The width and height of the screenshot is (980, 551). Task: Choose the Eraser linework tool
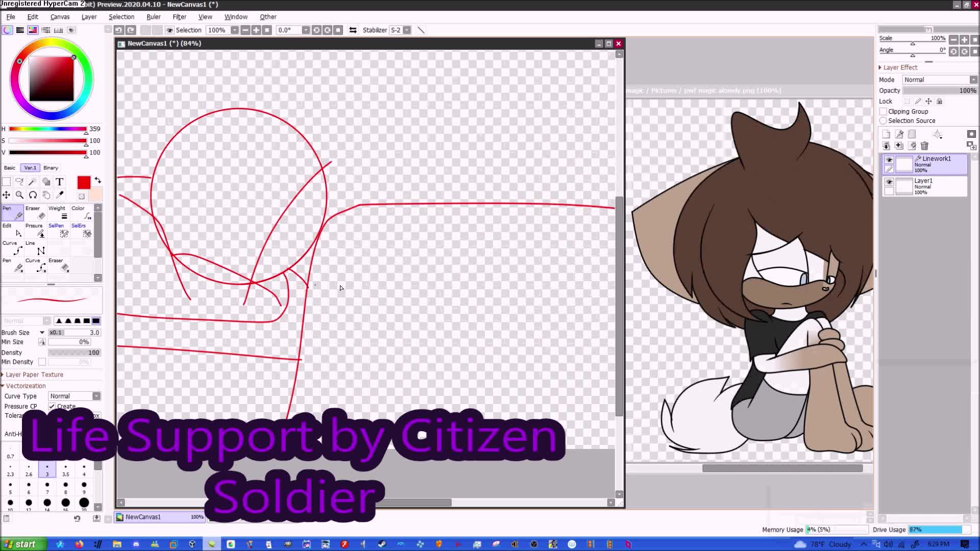click(35, 213)
